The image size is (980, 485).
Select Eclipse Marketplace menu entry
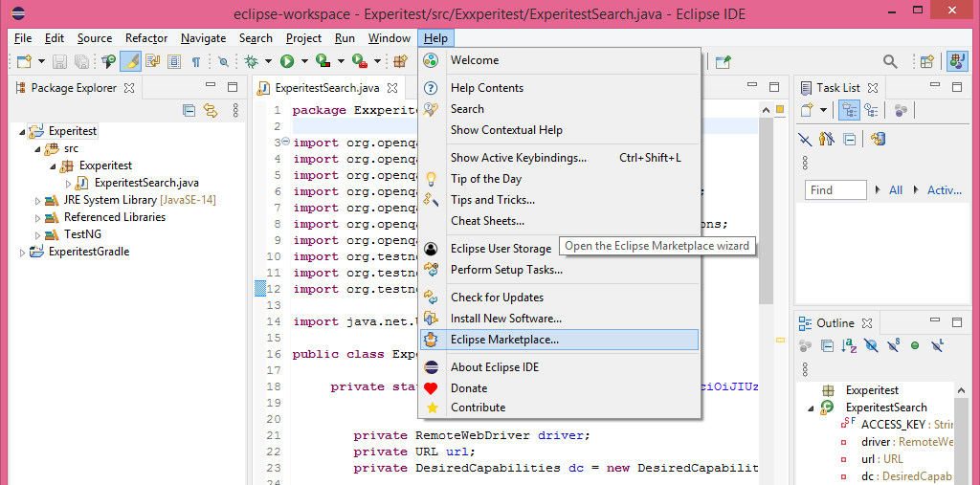coord(559,340)
